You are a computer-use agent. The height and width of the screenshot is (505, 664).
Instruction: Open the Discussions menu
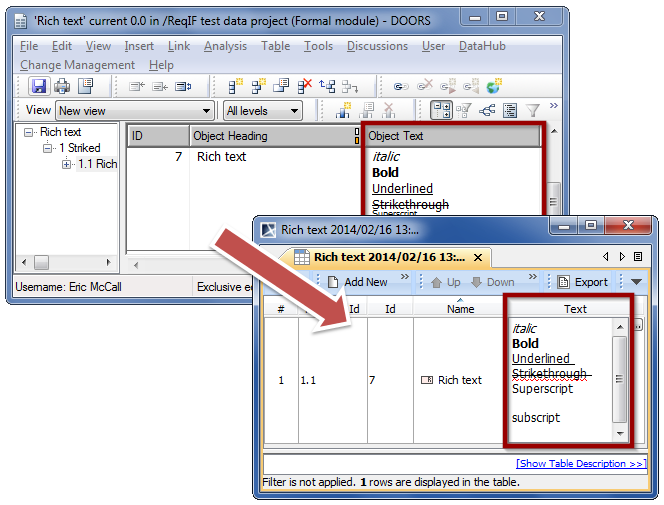click(x=377, y=46)
